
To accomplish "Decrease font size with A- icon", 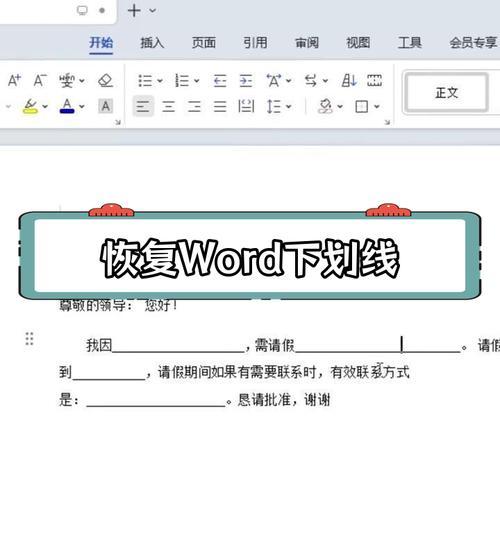I will [40, 81].
